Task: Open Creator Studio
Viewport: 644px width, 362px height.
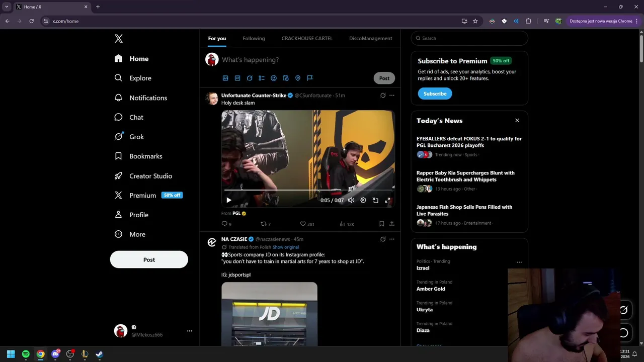Action: 143,176
